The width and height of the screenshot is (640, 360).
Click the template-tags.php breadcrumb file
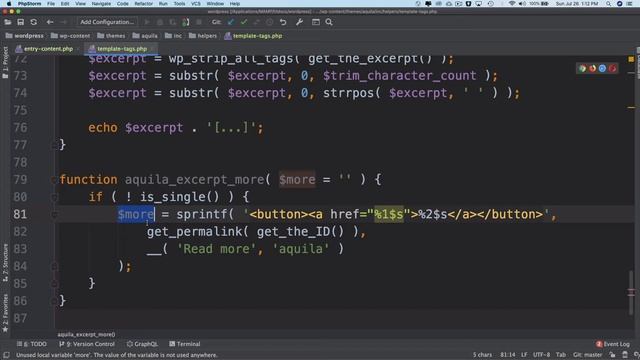253,36
